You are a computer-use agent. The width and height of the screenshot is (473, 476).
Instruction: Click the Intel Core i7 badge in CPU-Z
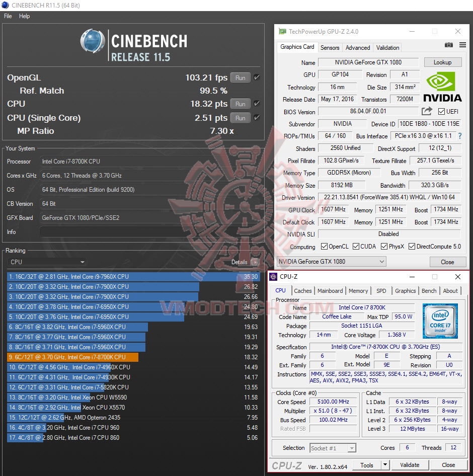pos(440,321)
